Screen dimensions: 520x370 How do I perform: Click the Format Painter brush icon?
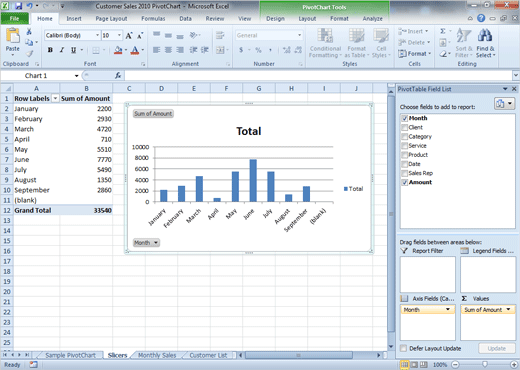coord(29,53)
